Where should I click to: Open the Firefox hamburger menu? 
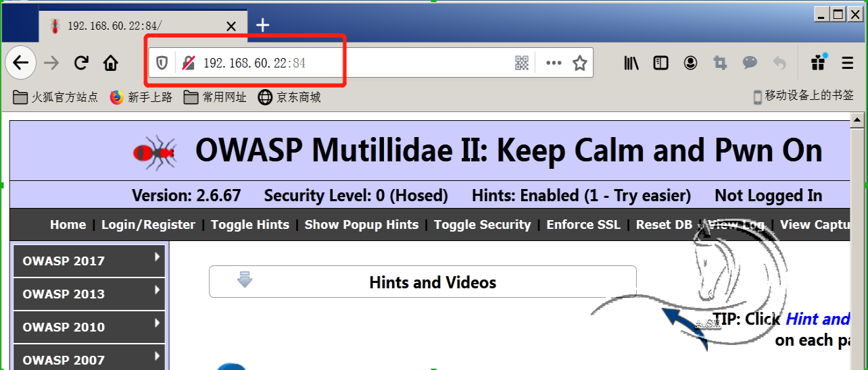[848, 63]
